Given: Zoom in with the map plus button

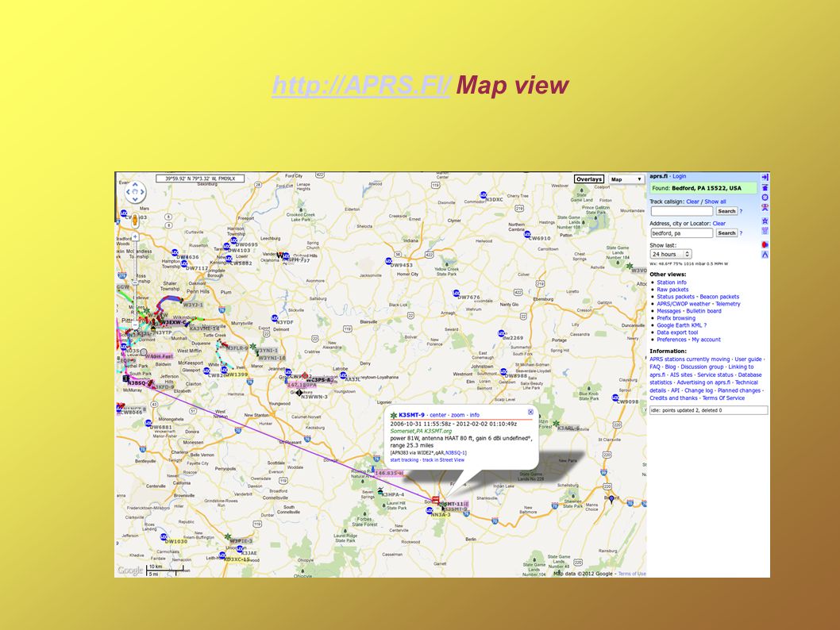Looking at the screenshot, I should tap(135, 236).
